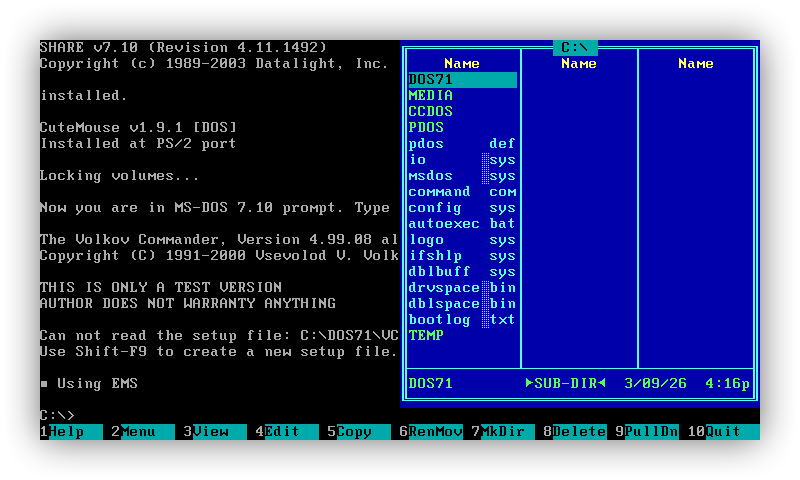Click the 4 Edit function key
The width and height of the screenshot is (800, 480).
[287, 432]
